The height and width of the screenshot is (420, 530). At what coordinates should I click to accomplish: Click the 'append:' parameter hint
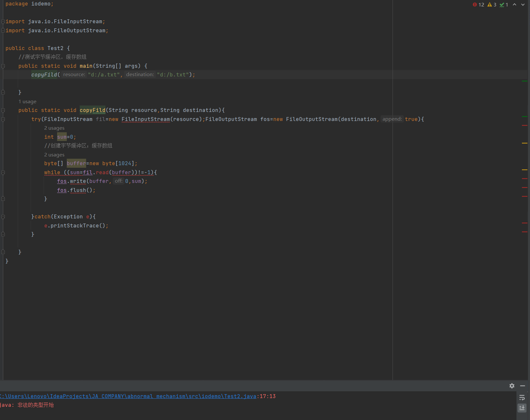click(392, 119)
